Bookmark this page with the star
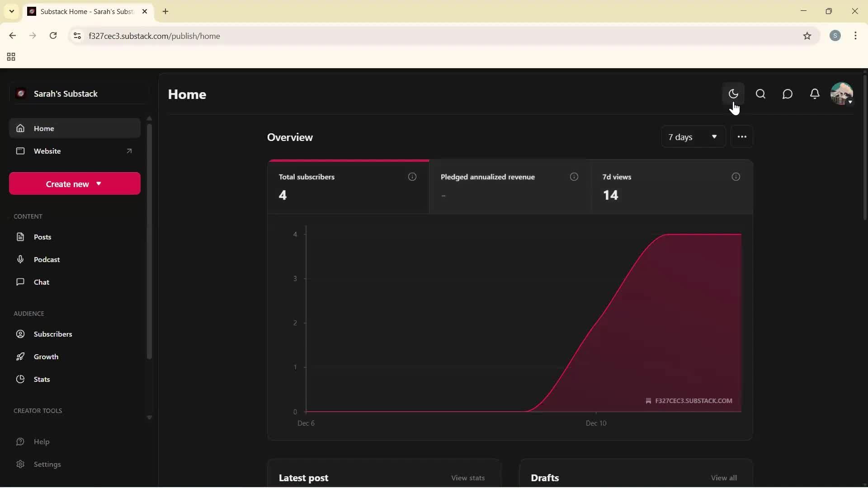The image size is (868, 488). (x=807, y=36)
